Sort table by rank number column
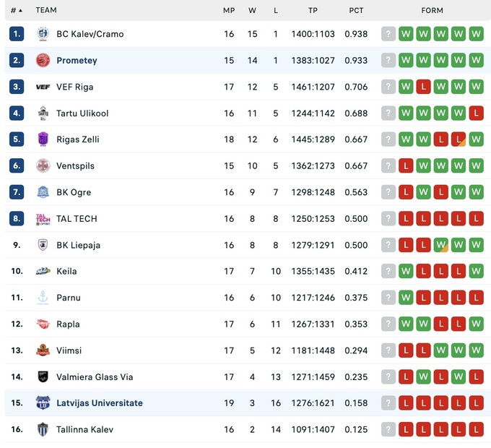Image resolution: width=491 pixels, height=448 pixels. click(x=16, y=11)
